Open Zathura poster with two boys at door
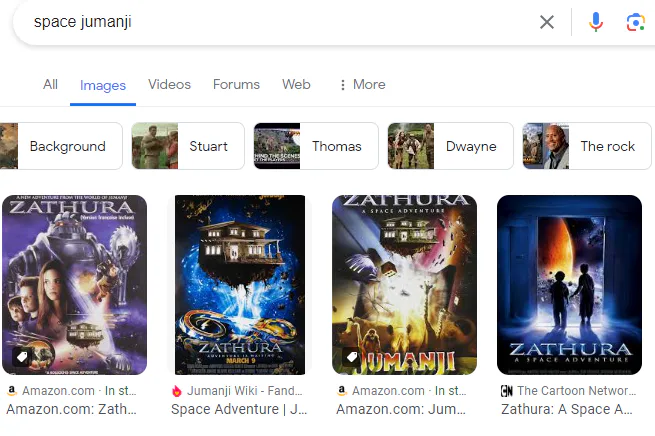The image size is (655, 436). coord(569,285)
